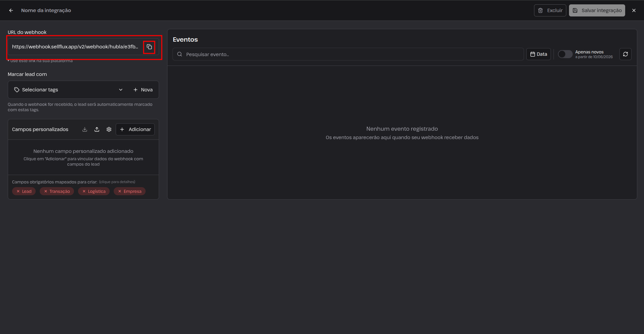
Task: Click the Excluir button
Action: 550,10
